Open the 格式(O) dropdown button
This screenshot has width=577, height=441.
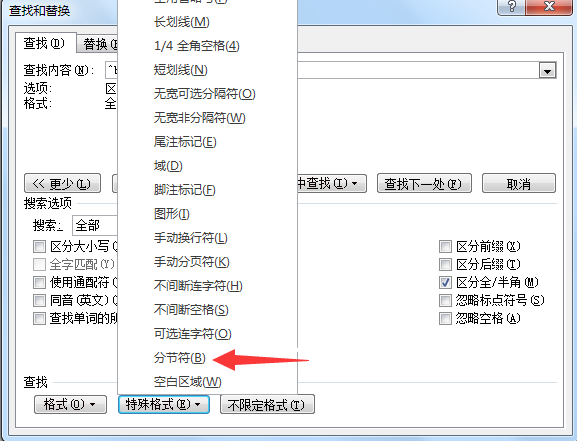pos(70,405)
